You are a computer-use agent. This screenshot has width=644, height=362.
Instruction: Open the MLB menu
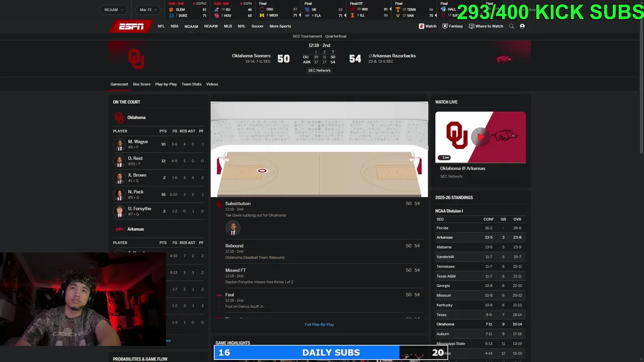coord(228,26)
